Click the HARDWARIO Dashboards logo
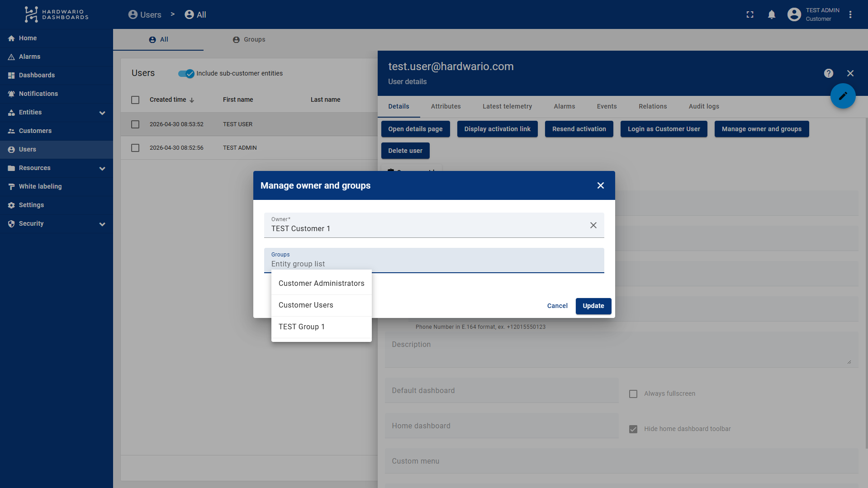Viewport: 868px width, 488px height. [x=57, y=14]
